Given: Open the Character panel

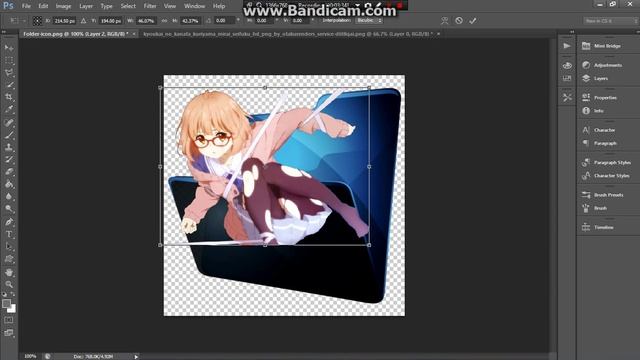Looking at the screenshot, I should coord(599,130).
